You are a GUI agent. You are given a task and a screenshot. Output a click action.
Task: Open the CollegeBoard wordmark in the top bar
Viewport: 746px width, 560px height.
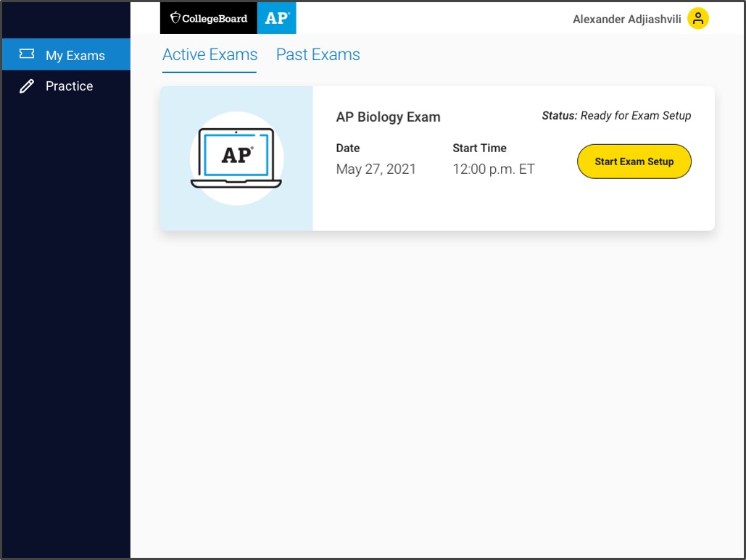click(x=215, y=18)
